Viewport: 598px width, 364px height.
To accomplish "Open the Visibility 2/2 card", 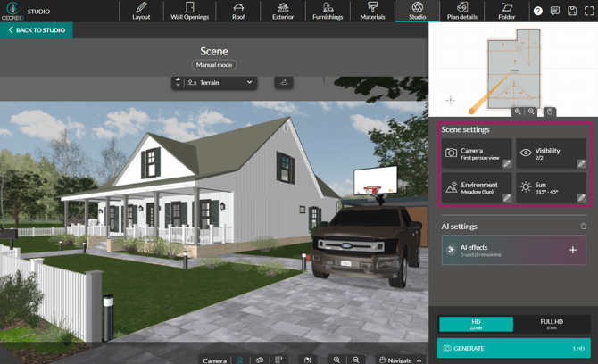I will click(551, 153).
